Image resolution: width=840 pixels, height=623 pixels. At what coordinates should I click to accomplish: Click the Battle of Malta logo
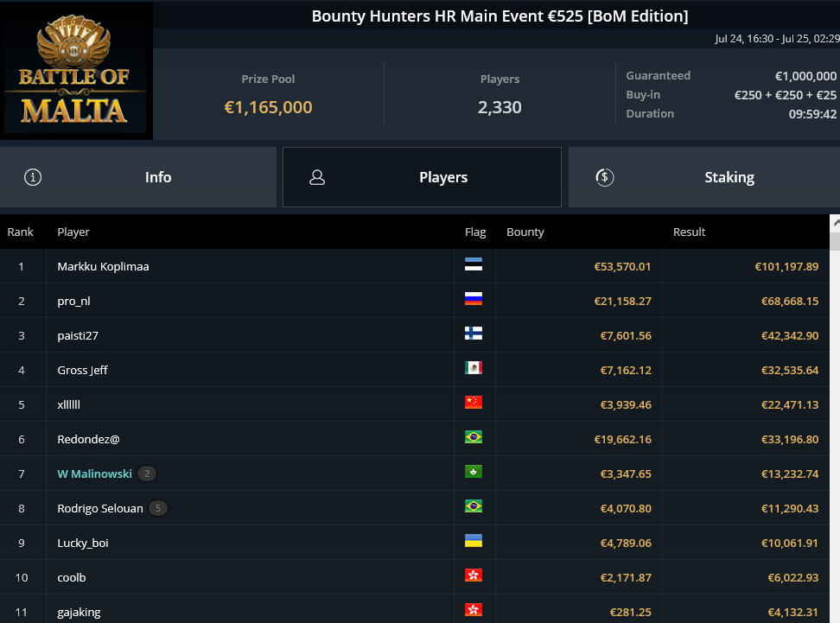[76, 70]
